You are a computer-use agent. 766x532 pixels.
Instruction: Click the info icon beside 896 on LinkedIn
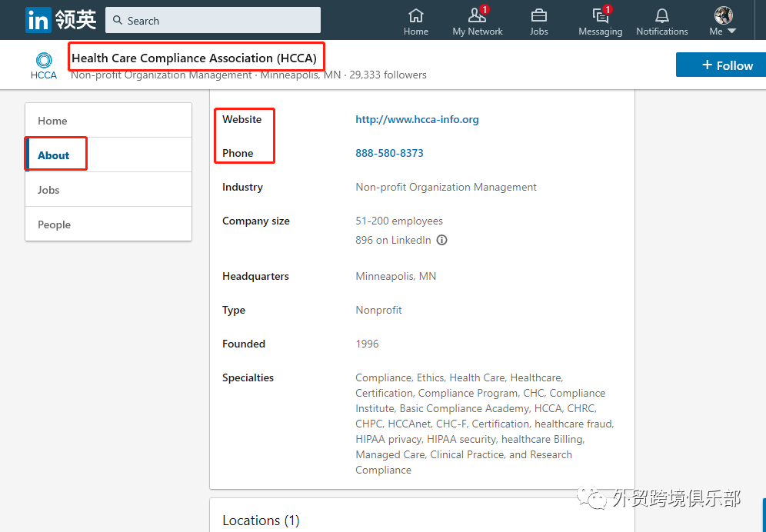click(441, 240)
